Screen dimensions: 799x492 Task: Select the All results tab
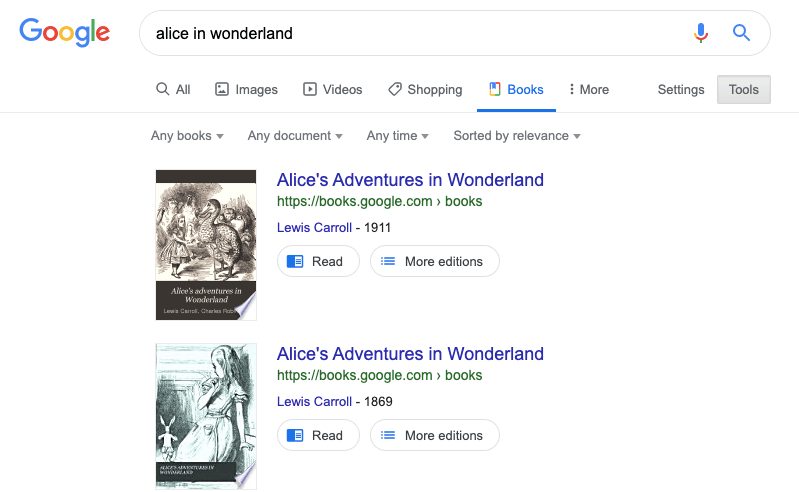(x=173, y=89)
